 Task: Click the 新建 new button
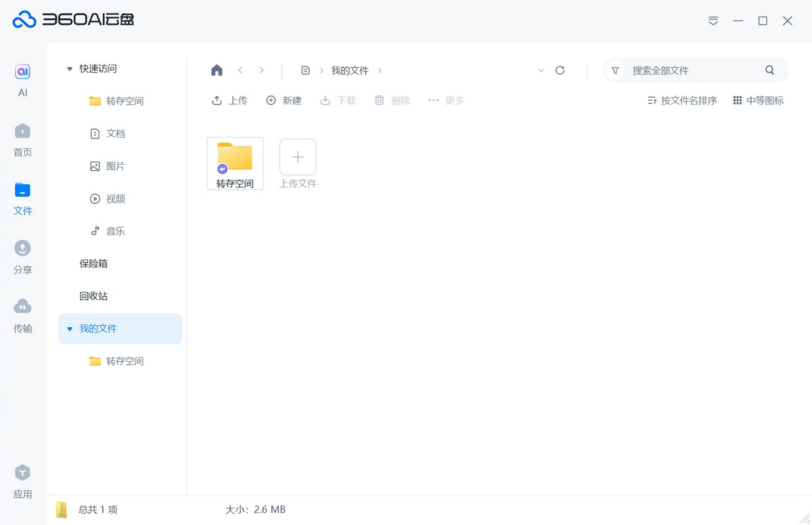[x=283, y=100]
